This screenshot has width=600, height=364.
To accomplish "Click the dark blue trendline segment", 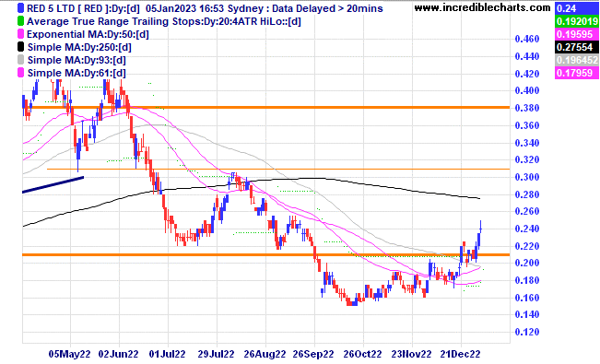I will click(x=53, y=184).
